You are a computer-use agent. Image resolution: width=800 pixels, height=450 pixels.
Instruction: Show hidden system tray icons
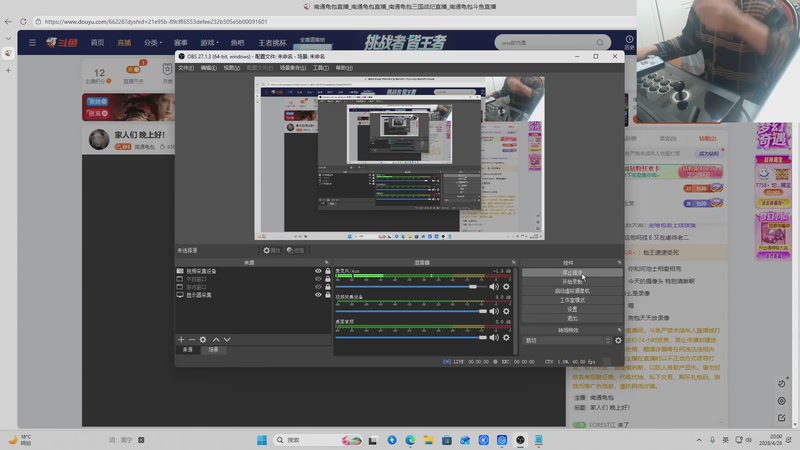click(698, 440)
